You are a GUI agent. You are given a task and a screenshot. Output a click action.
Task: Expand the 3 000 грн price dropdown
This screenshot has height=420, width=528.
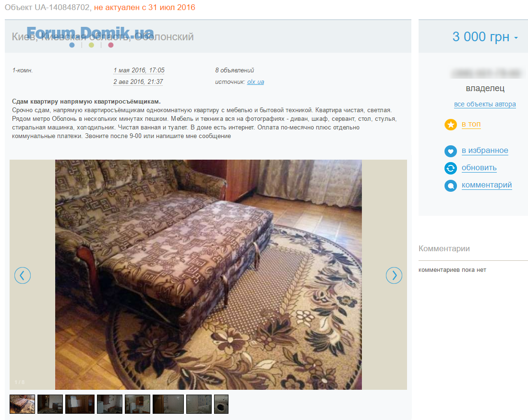click(516, 38)
